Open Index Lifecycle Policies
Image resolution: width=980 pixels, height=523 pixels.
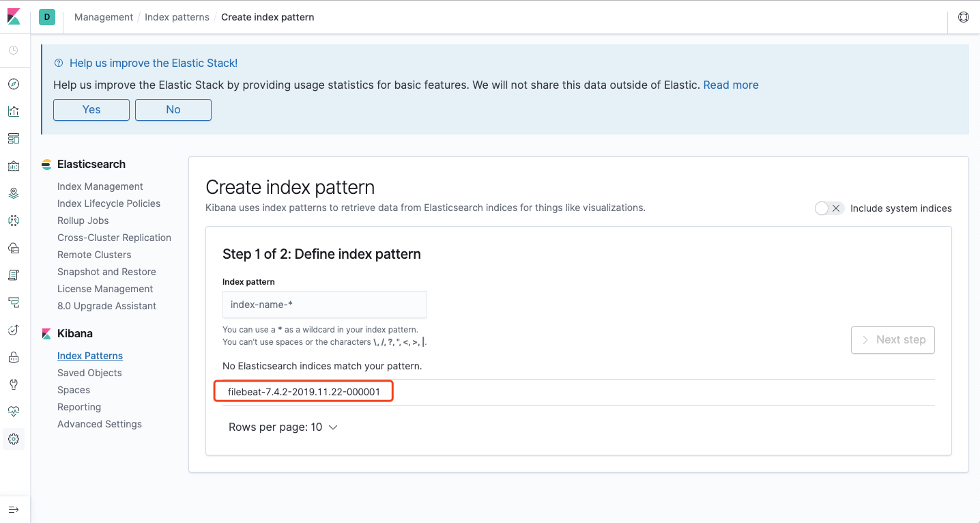pos(109,203)
